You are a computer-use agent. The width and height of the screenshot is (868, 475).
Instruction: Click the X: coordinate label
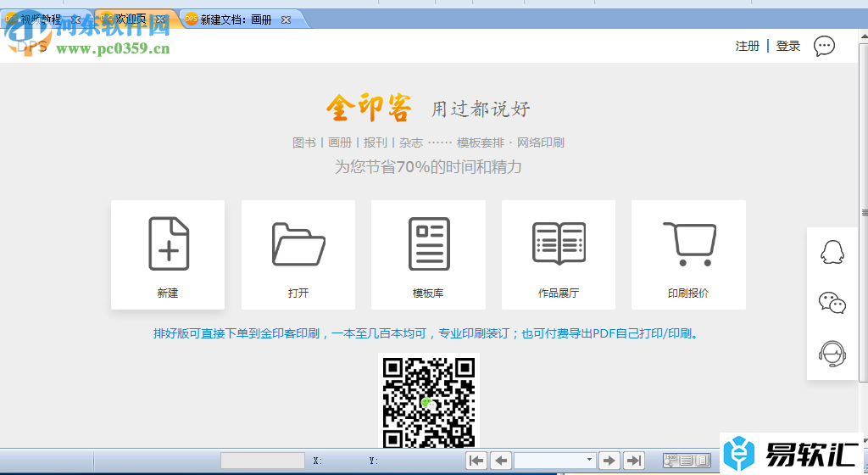[x=318, y=461]
